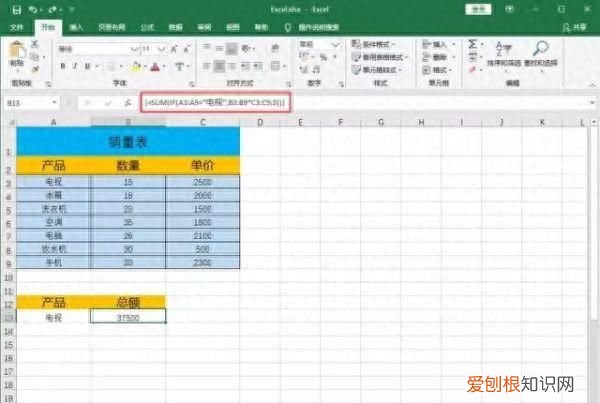600x403 pixels.
Task: Open the Font Color dropdown arrow
Action: click(x=164, y=67)
